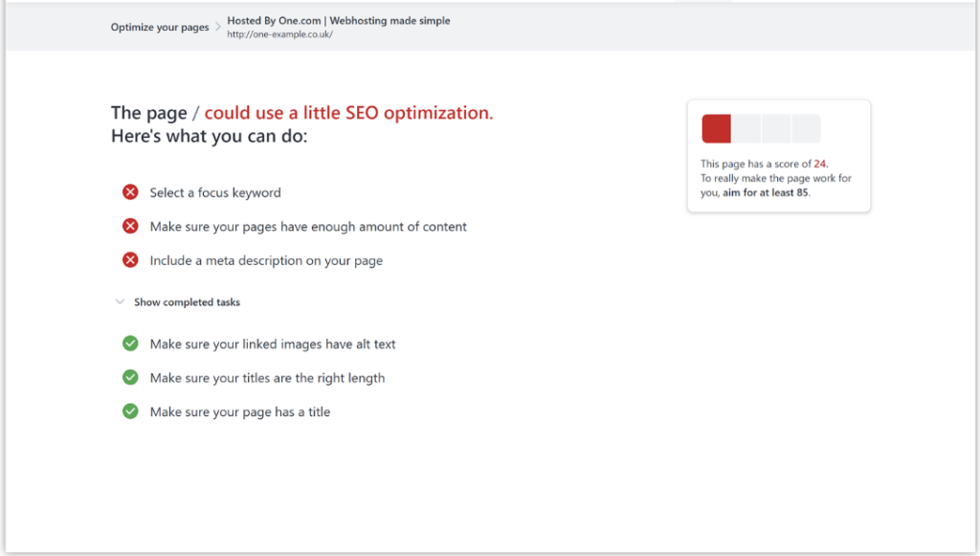Click the chevron next to "Show completed tasks"

120,301
